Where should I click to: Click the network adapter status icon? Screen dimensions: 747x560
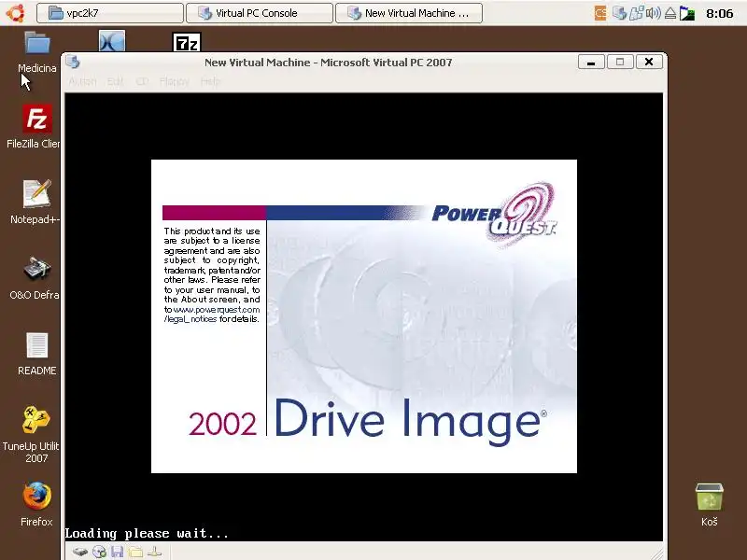pos(154,552)
